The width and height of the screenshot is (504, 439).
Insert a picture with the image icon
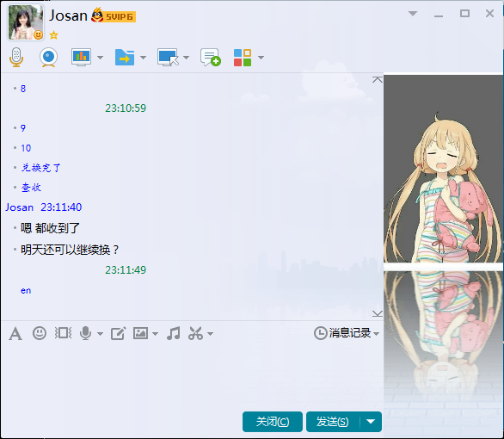tap(140, 333)
